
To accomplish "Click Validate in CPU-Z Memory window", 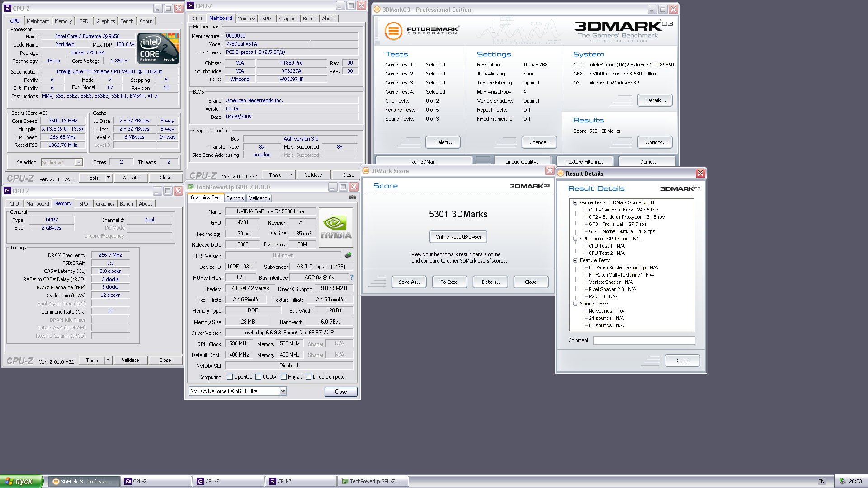I will coord(130,360).
